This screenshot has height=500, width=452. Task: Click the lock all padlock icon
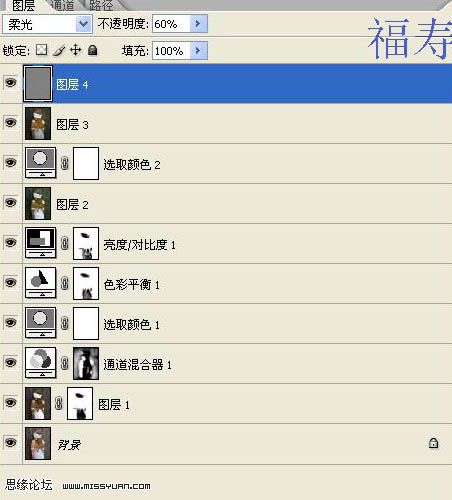coord(92,50)
